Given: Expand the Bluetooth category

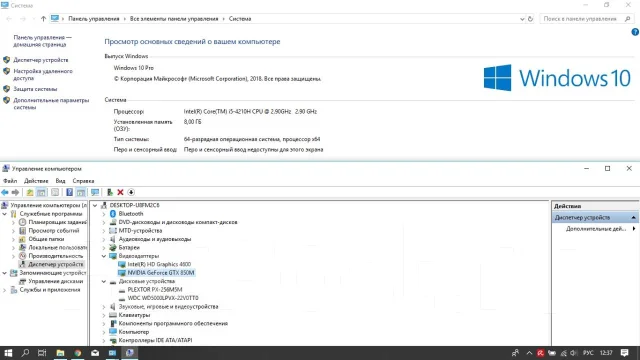Looking at the screenshot, I should pos(104,214).
